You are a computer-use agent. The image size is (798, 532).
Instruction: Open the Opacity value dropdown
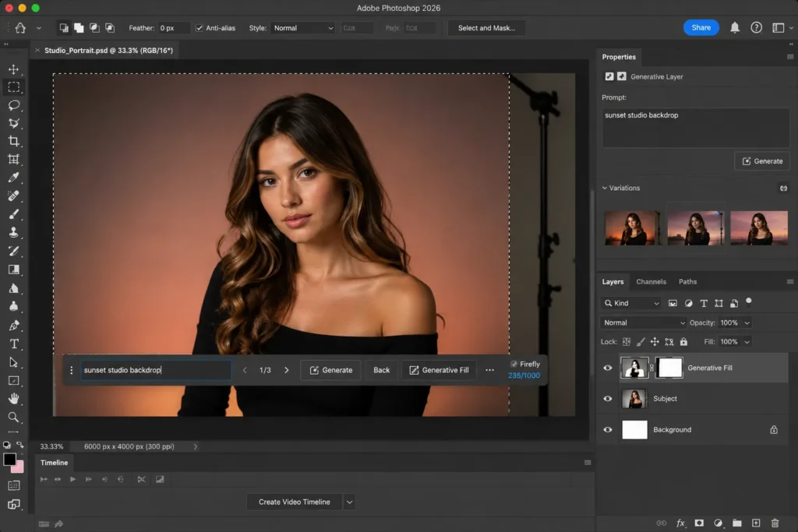click(747, 322)
